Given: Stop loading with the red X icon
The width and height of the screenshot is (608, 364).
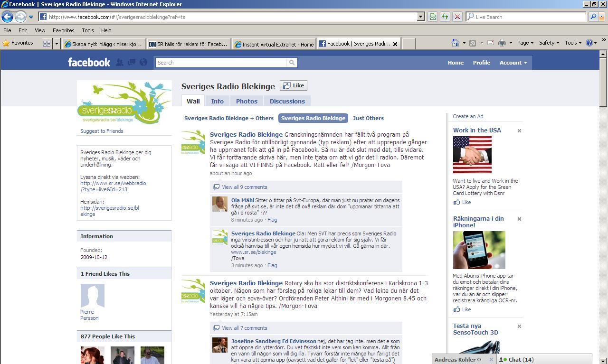Looking at the screenshot, I should 457,17.
